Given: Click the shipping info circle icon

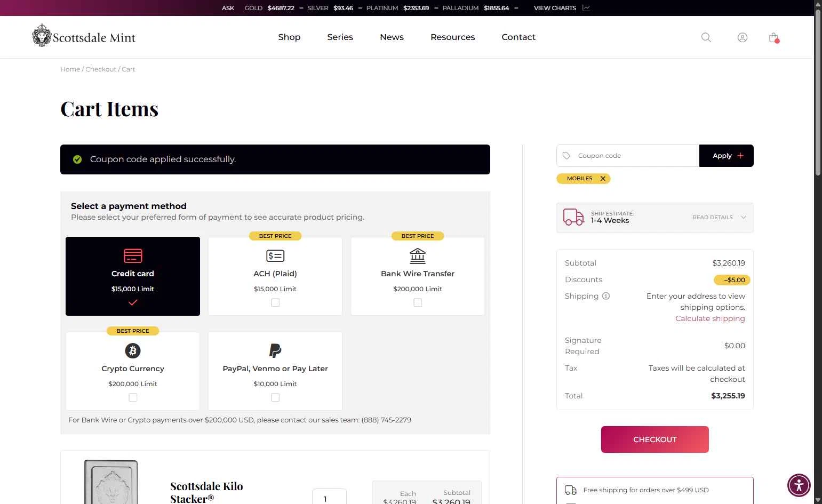Looking at the screenshot, I should tap(606, 296).
